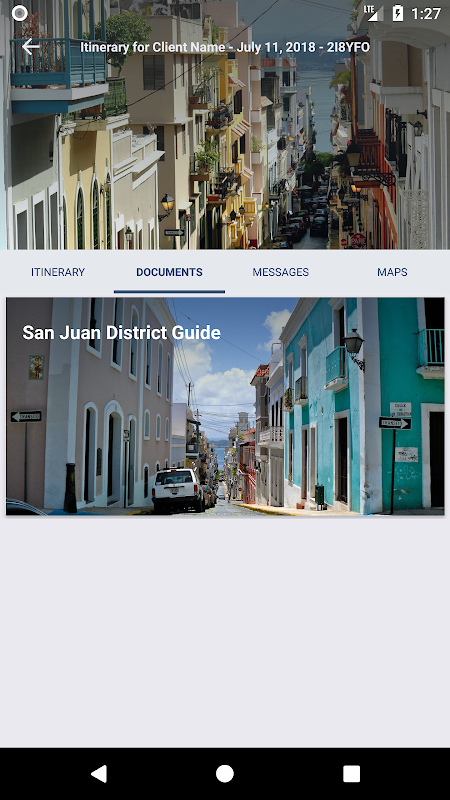Go to the Maps tab

(392, 272)
